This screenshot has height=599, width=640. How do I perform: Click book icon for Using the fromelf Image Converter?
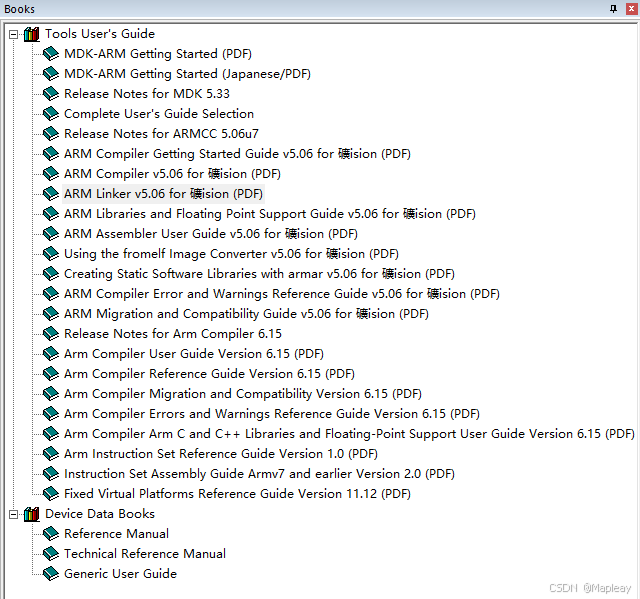point(51,254)
